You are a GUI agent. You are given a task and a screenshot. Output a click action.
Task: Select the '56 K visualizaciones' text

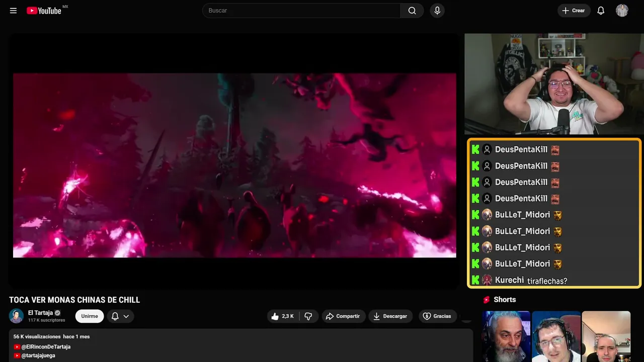point(37,336)
